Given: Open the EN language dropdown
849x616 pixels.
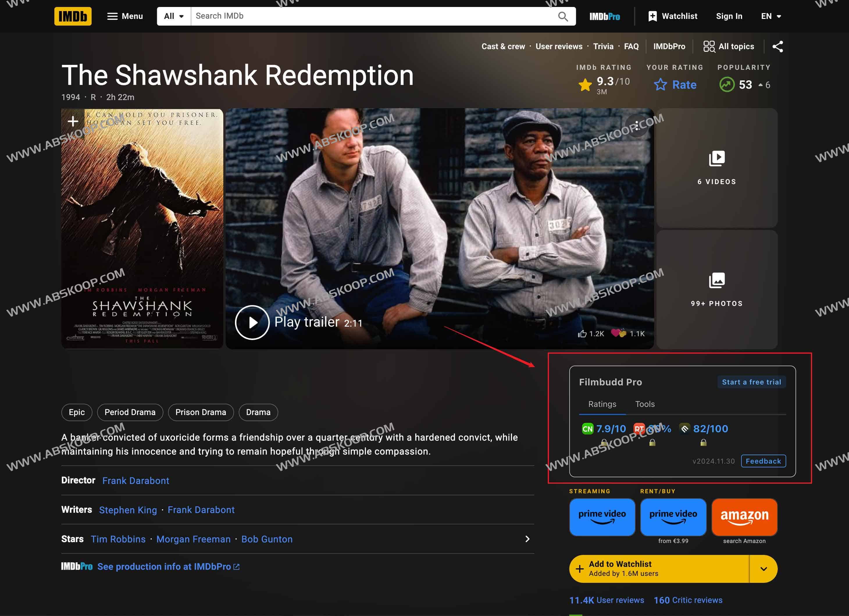Looking at the screenshot, I should point(771,16).
